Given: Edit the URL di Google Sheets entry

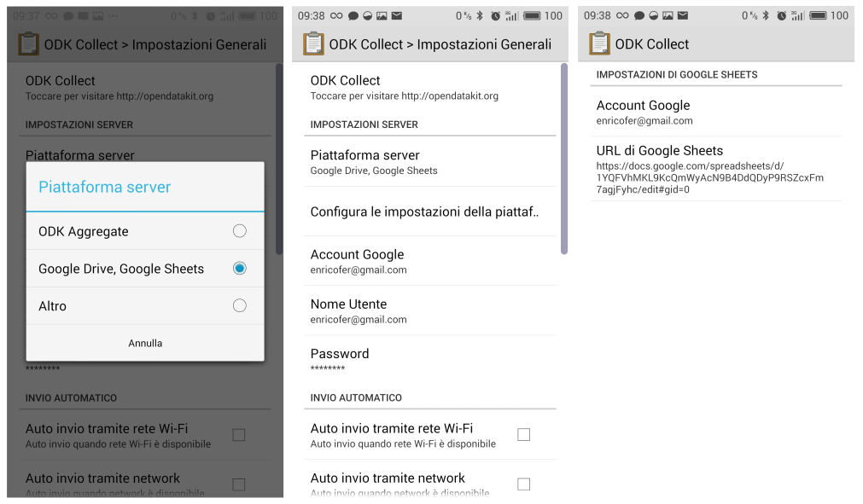Looking at the screenshot, I should pos(716,169).
